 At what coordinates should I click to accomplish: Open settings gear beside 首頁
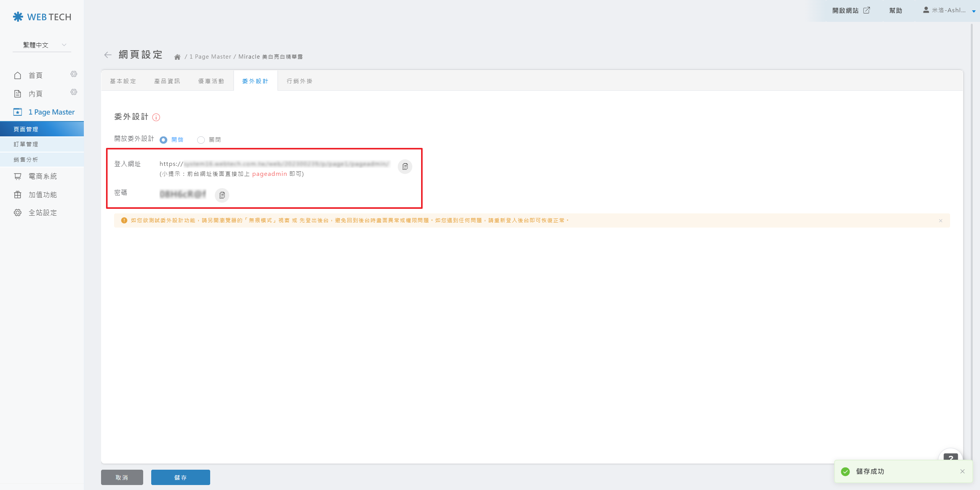click(x=74, y=74)
